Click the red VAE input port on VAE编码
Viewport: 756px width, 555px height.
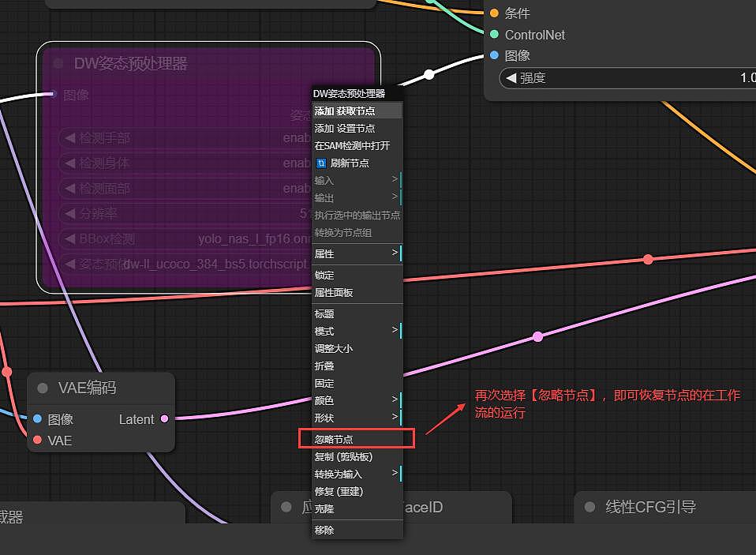click(37, 440)
